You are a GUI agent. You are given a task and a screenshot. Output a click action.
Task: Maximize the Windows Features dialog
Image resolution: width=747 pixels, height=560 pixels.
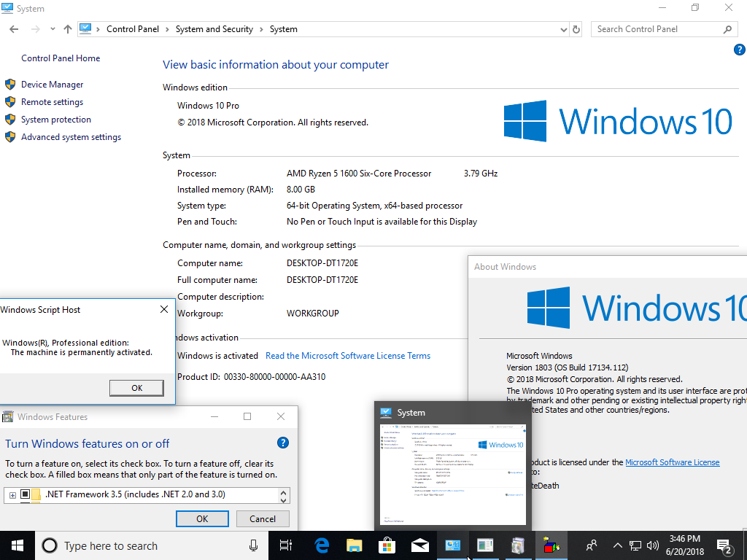[247, 416]
